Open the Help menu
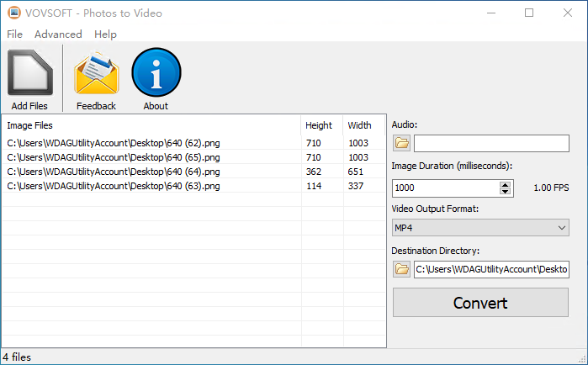The width and height of the screenshot is (588, 365). coord(105,34)
